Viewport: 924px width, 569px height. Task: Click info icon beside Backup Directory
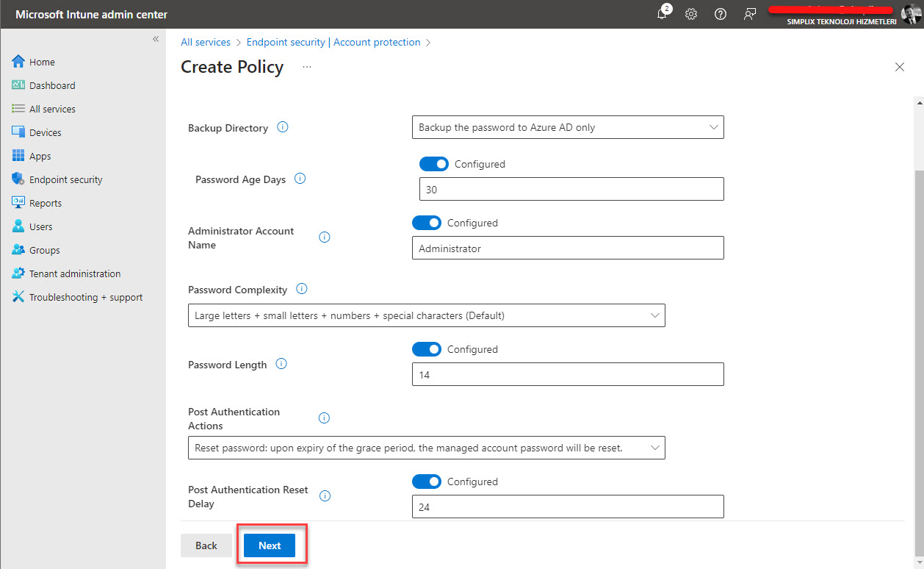click(x=283, y=127)
